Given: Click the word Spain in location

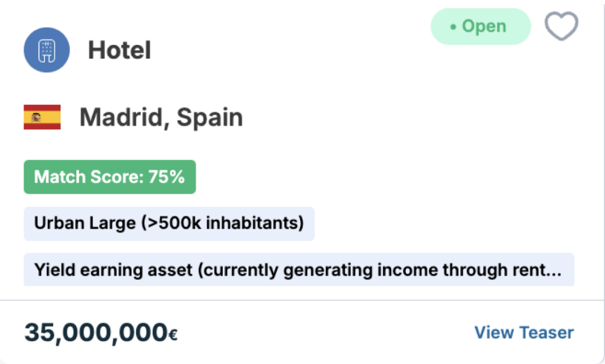Looking at the screenshot, I should click(x=210, y=117).
